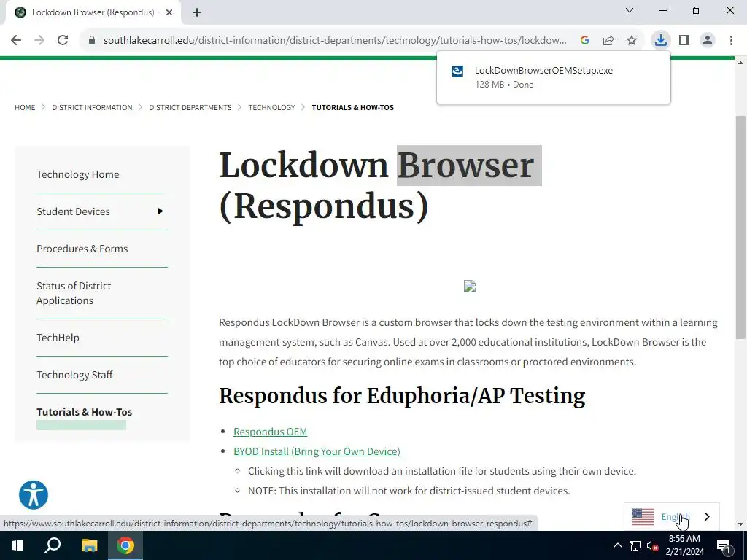This screenshot has height=560, width=747.
Task: Click DISTRICT DEPARTMENTS breadcrumb
Action: coord(190,108)
